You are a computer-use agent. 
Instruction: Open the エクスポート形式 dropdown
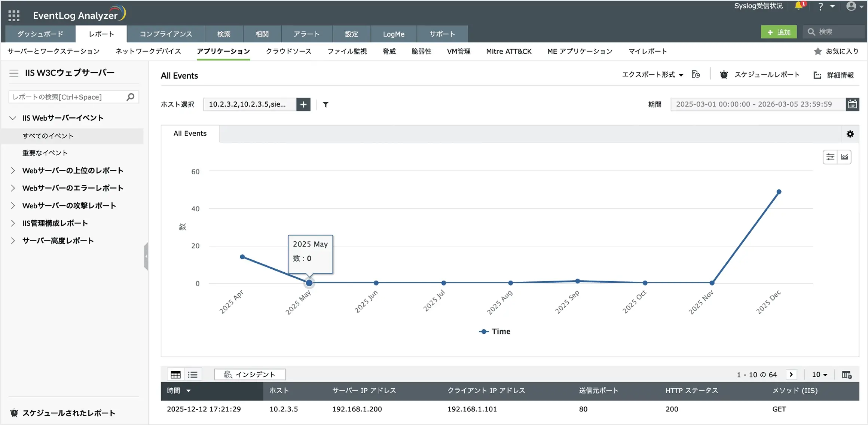pyautogui.click(x=652, y=75)
